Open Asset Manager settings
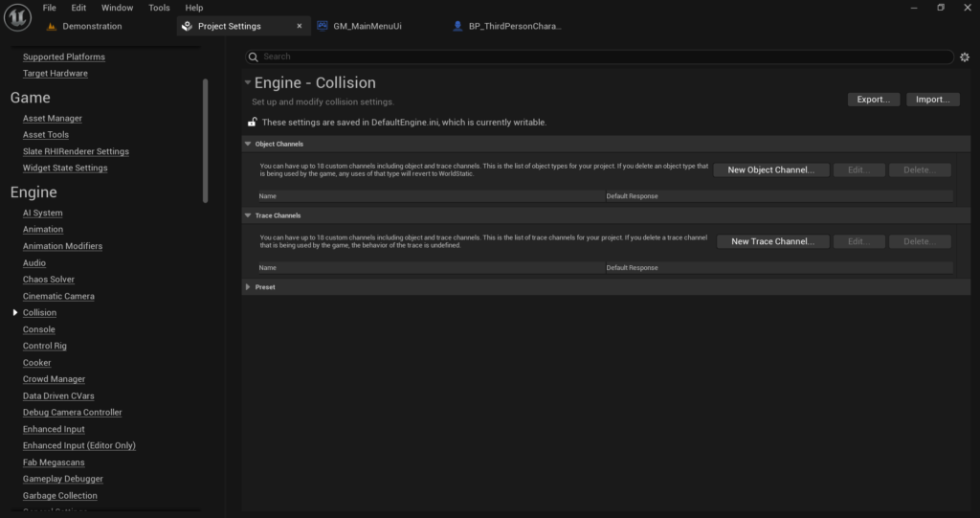This screenshot has width=980, height=518. (x=53, y=118)
